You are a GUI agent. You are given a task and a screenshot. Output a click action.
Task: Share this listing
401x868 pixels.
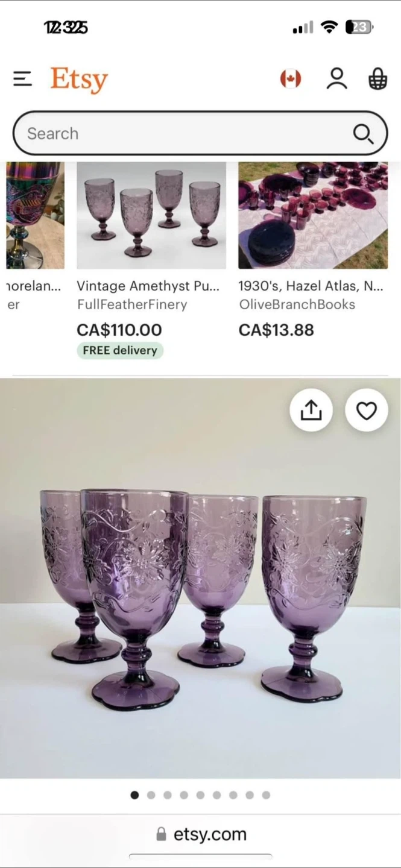click(311, 410)
